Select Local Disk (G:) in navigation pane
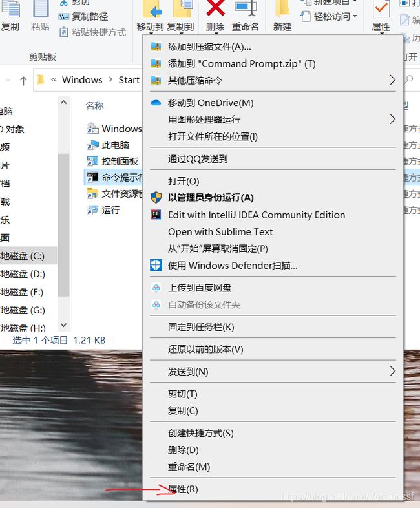The height and width of the screenshot is (508, 420). click(28, 310)
